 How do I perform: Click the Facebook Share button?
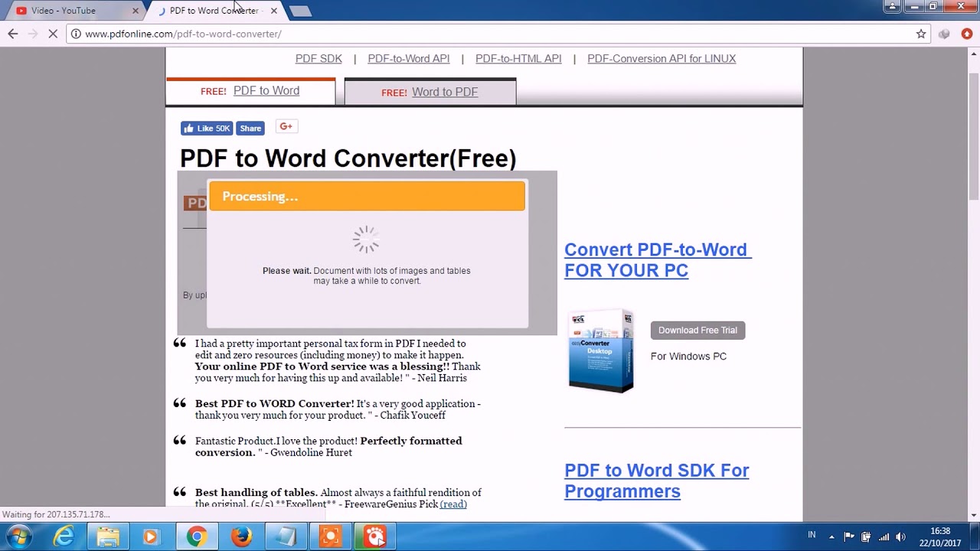pyautogui.click(x=250, y=129)
